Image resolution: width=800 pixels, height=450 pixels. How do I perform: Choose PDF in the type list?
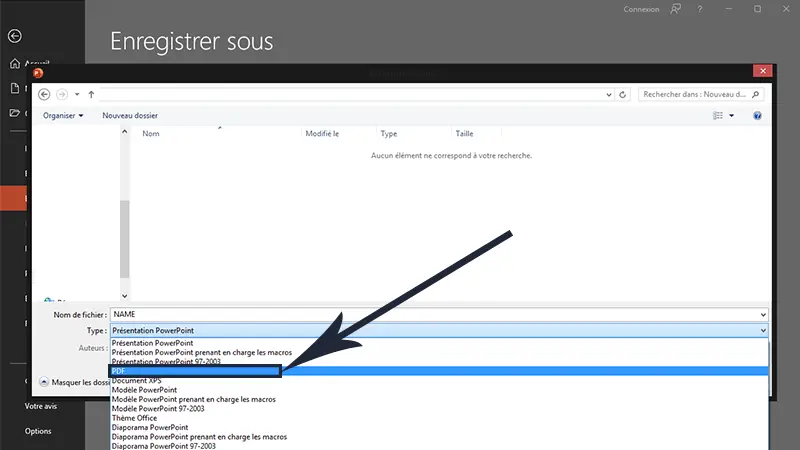pyautogui.click(x=439, y=371)
